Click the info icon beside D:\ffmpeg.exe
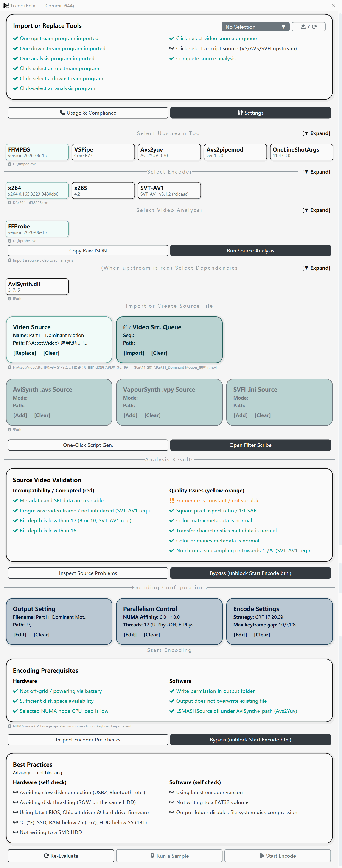Viewport: 342px width, 868px height. point(9,164)
